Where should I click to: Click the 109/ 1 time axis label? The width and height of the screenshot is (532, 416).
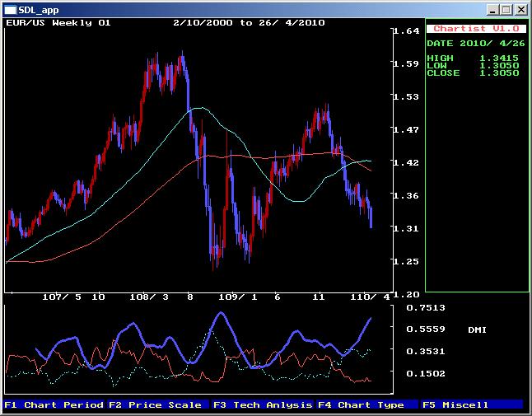tap(238, 297)
